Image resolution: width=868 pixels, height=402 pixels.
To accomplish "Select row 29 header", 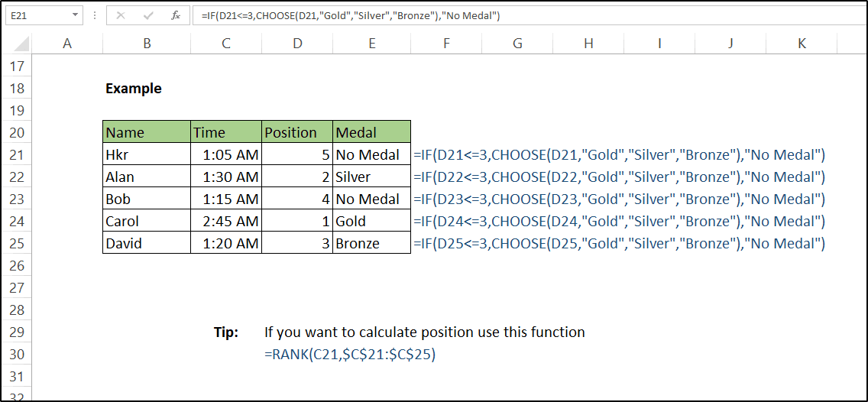I will click(18, 332).
